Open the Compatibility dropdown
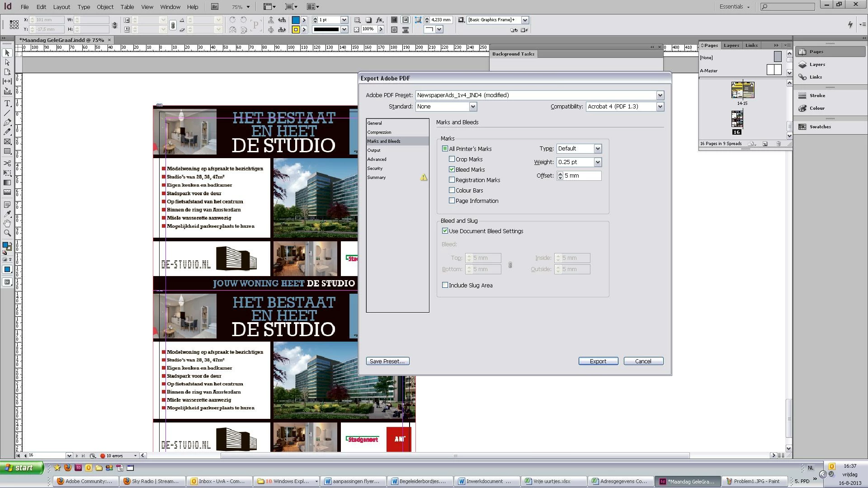Image resolution: width=868 pixels, height=488 pixels. pyautogui.click(x=660, y=107)
